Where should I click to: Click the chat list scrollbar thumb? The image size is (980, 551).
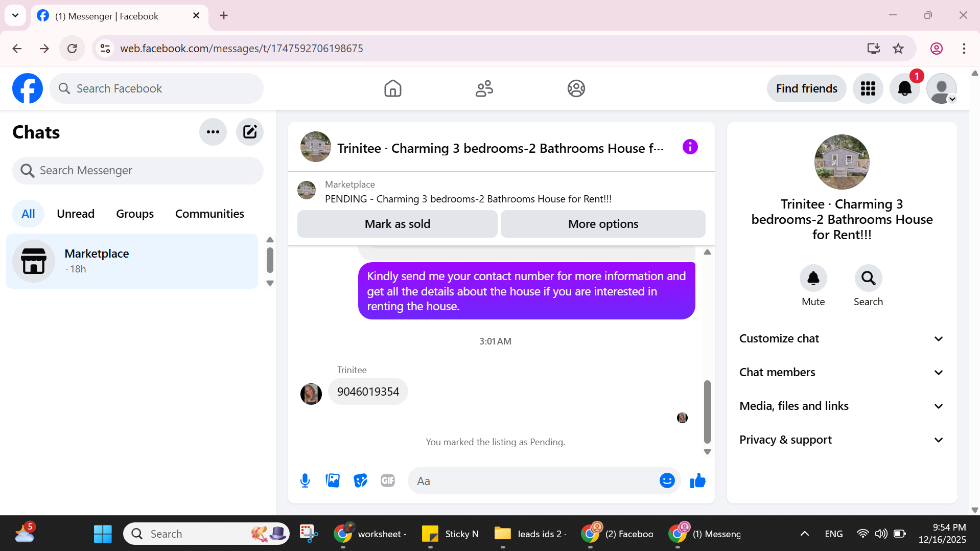click(x=270, y=260)
